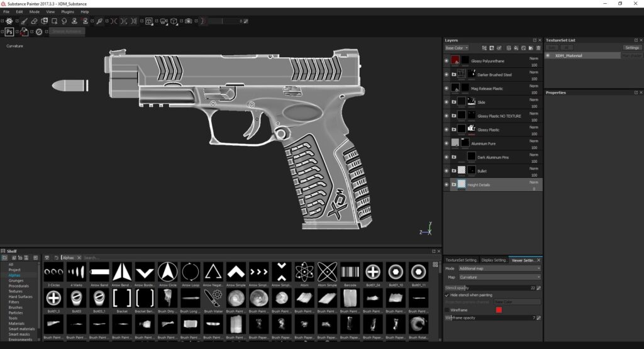Open the Plugins menu
This screenshot has height=349, width=644.
coord(67,12)
